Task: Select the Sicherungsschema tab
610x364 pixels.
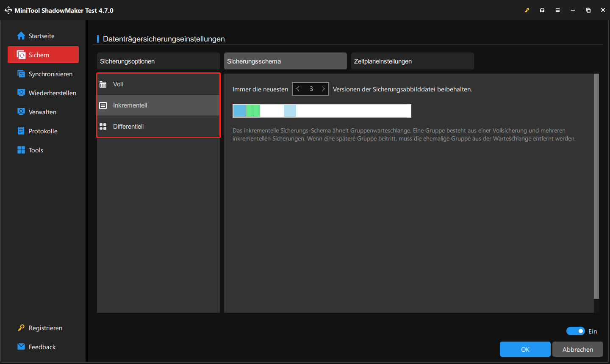Action: pyautogui.click(x=286, y=61)
